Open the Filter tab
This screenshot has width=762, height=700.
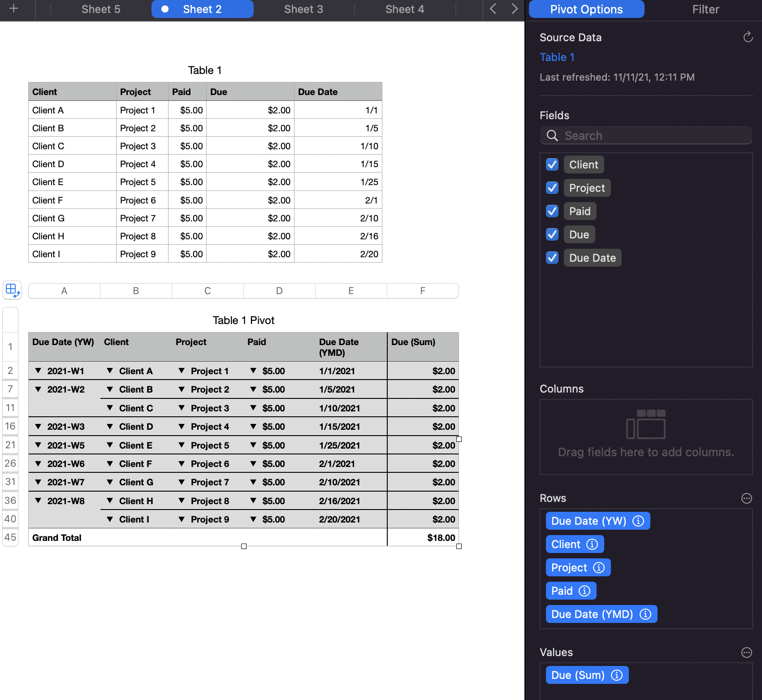(x=705, y=9)
